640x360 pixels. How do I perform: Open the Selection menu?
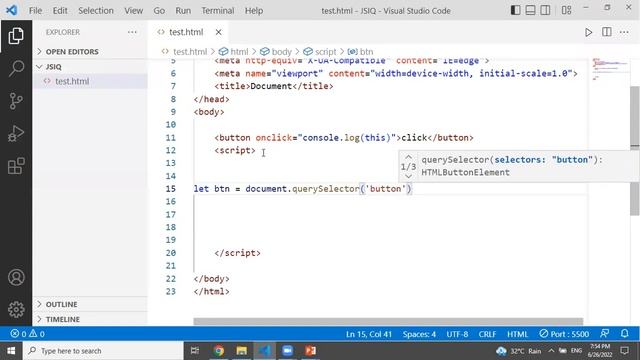(96, 11)
